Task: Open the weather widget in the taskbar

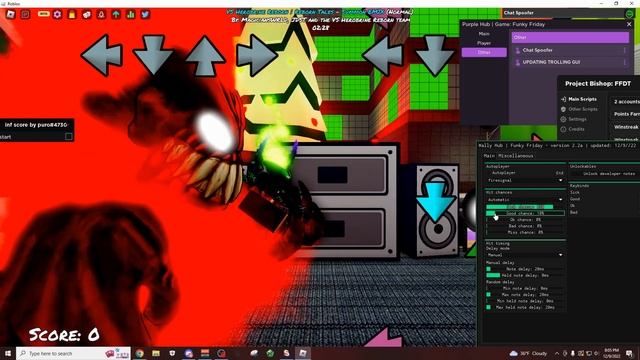Action: coord(528,353)
